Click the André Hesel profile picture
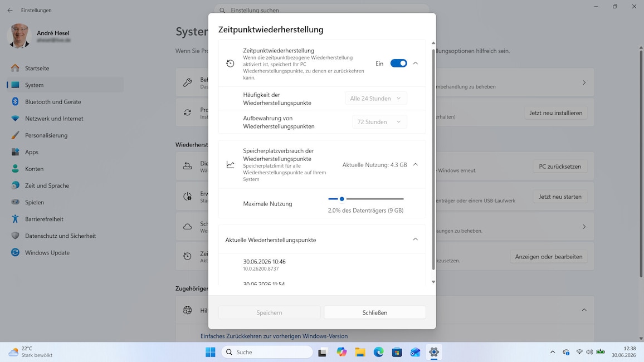This screenshot has width=644, height=362. click(x=19, y=36)
